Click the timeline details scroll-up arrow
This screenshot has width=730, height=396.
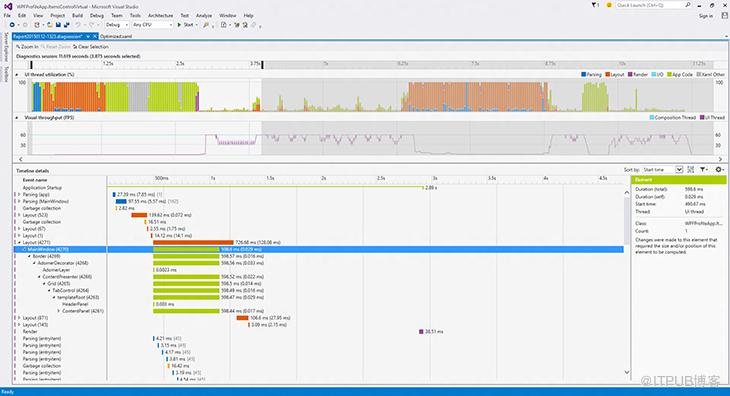[627, 192]
